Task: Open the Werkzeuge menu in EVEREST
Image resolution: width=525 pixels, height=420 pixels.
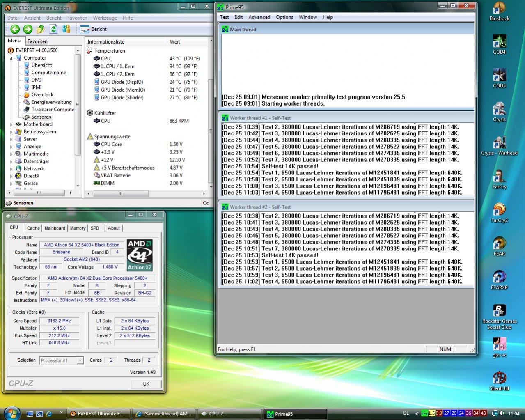Action: 105,18
